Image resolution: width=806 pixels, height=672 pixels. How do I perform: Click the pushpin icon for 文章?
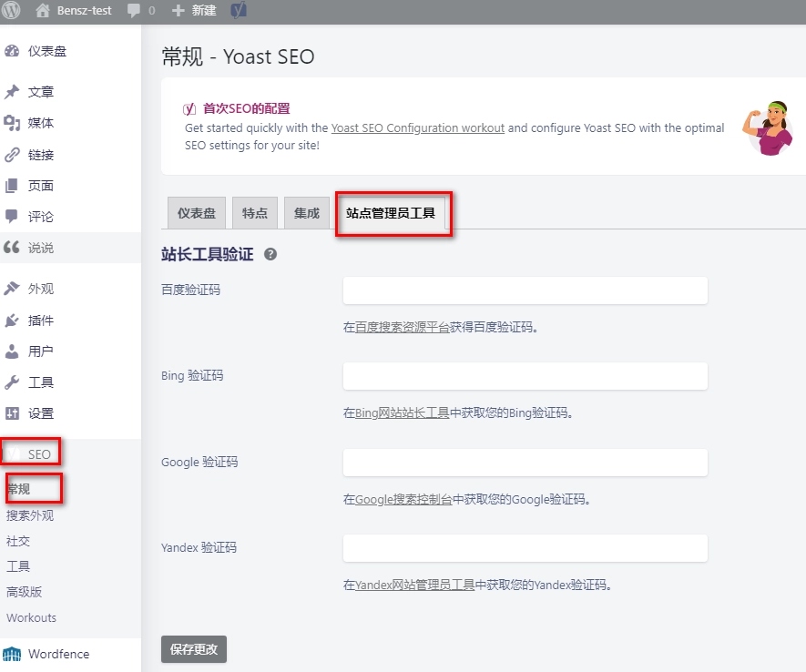point(12,92)
